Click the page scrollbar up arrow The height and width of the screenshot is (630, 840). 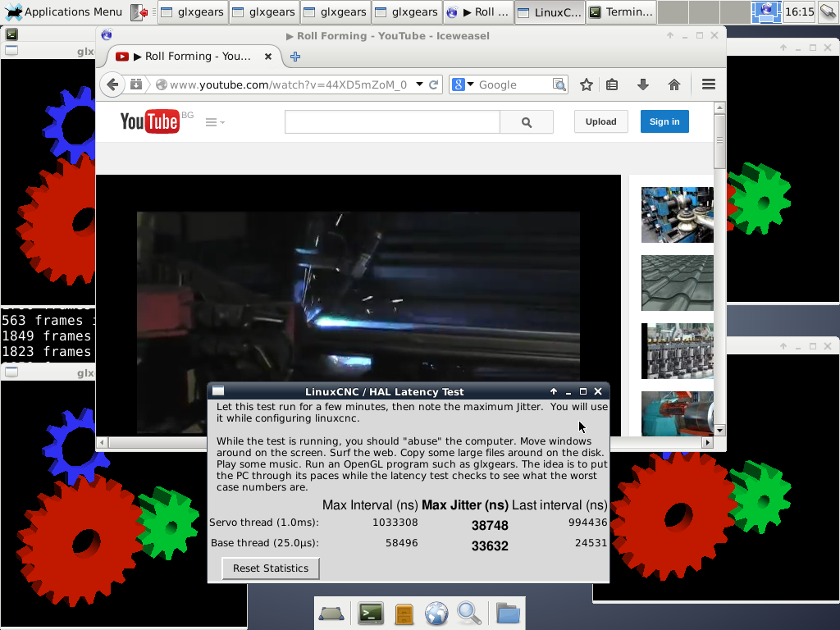720,107
